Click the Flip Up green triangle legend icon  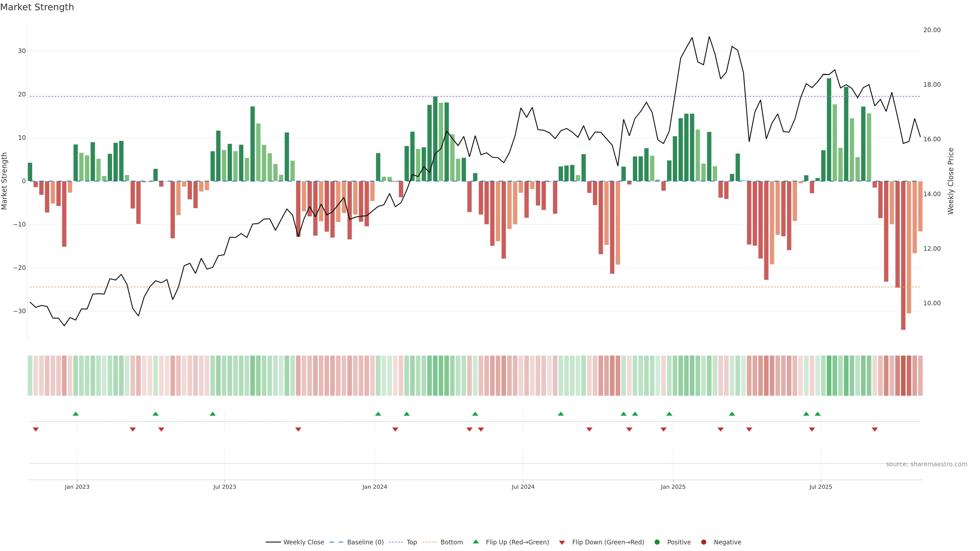[x=475, y=542]
